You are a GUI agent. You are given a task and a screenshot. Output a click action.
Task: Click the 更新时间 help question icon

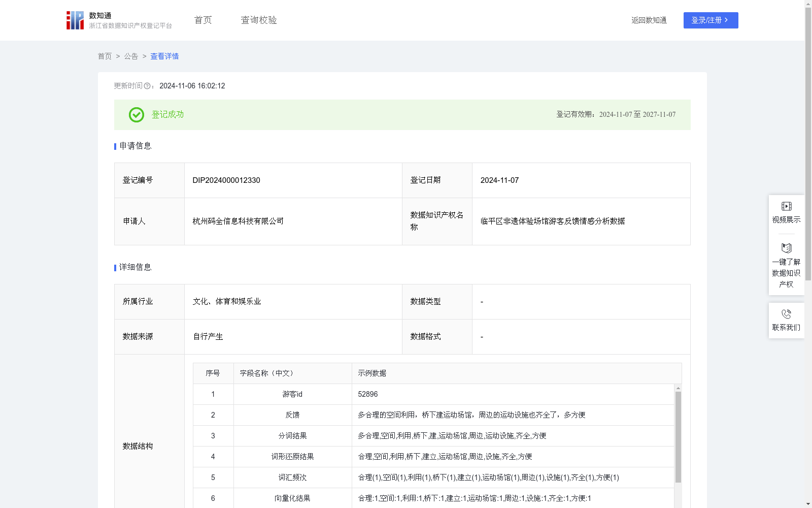click(147, 86)
